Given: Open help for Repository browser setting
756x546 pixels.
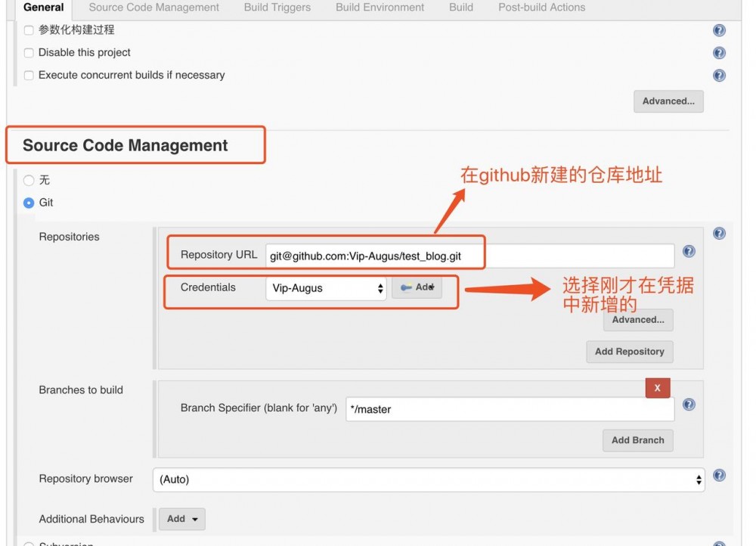Looking at the screenshot, I should tap(719, 475).
